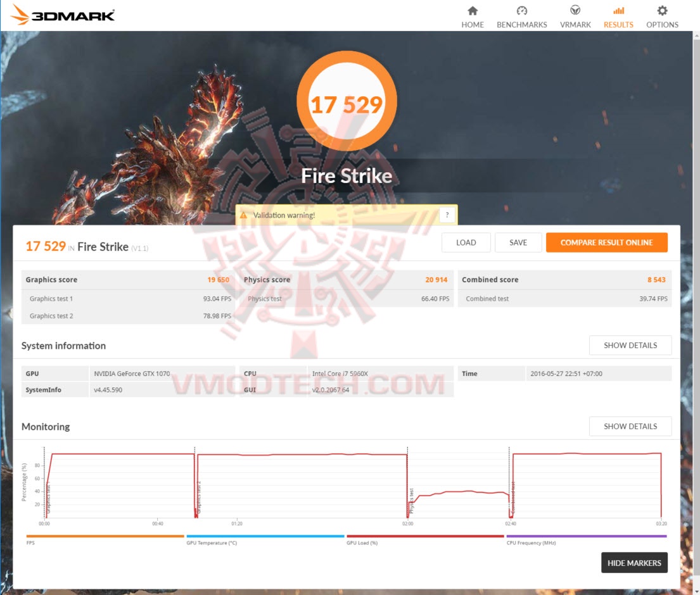The image size is (700, 595).
Task: Switch to the BENCHMARKS tab
Action: pyautogui.click(x=522, y=25)
